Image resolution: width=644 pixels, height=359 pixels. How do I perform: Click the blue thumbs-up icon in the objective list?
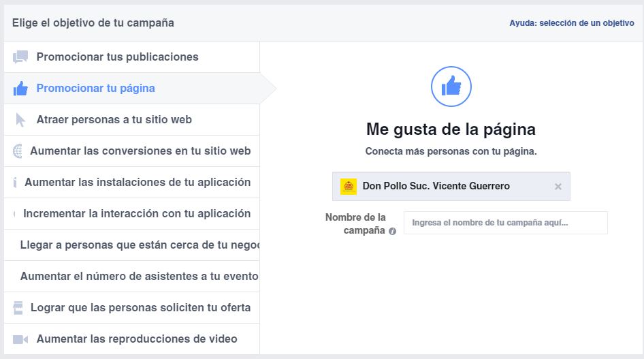(20, 89)
